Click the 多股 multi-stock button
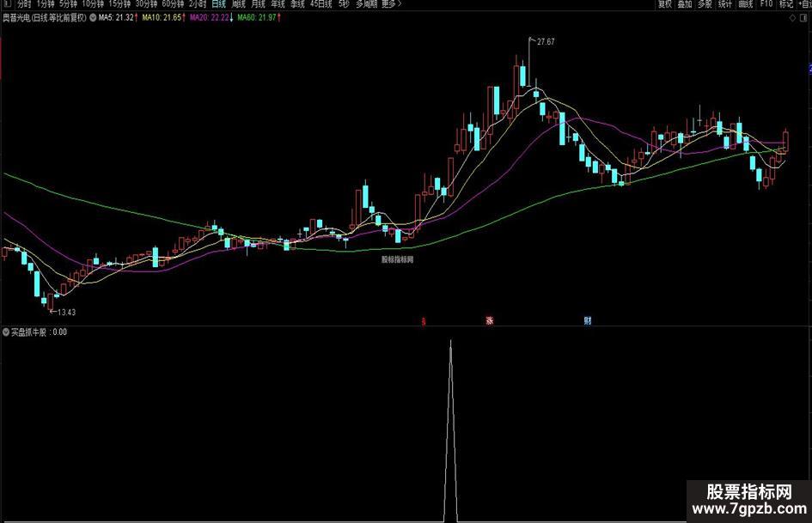Screen dimensions: 812x523 (x=705, y=3)
